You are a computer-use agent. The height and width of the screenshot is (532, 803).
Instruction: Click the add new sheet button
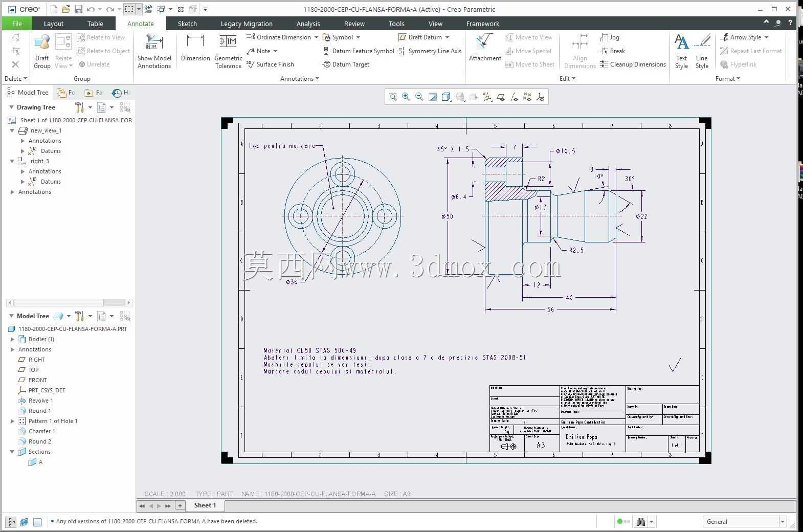click(x=180, y=505)
